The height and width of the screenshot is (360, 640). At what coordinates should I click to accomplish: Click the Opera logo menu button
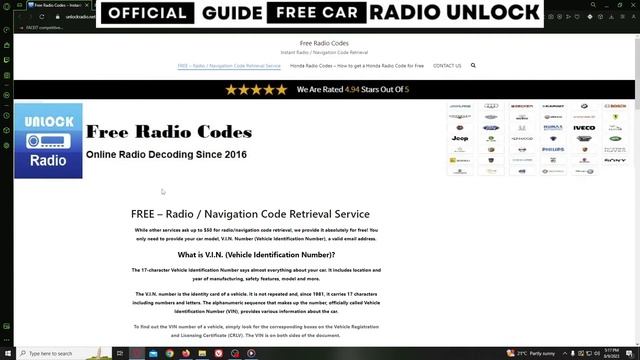7,6
